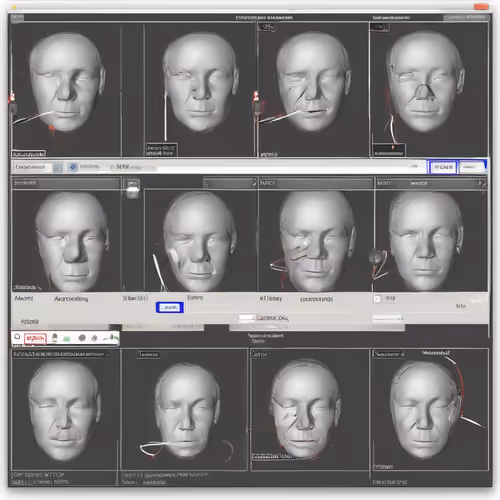The image size is (500, 500).
Task: Click the black label box below the noseless face
Action: (389, 150)
